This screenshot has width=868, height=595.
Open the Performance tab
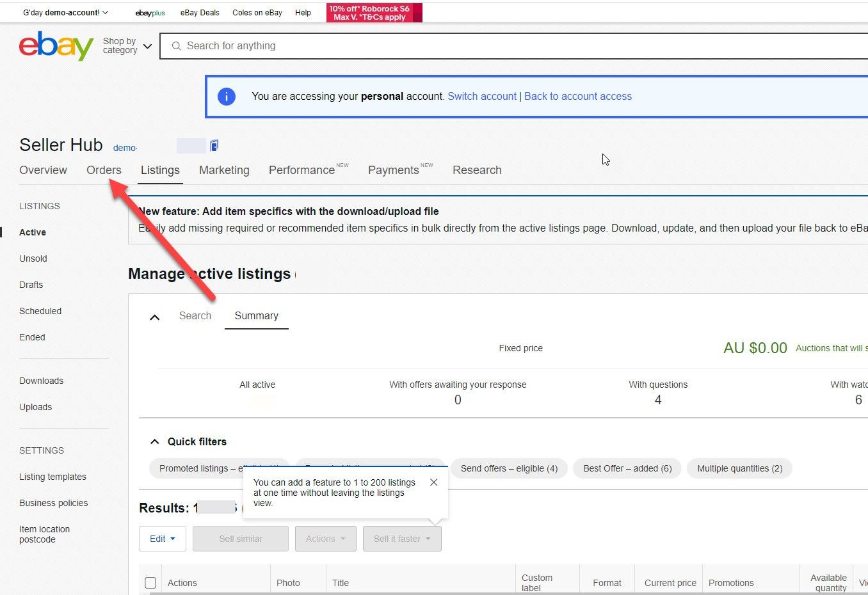click(x=301, y=170)
